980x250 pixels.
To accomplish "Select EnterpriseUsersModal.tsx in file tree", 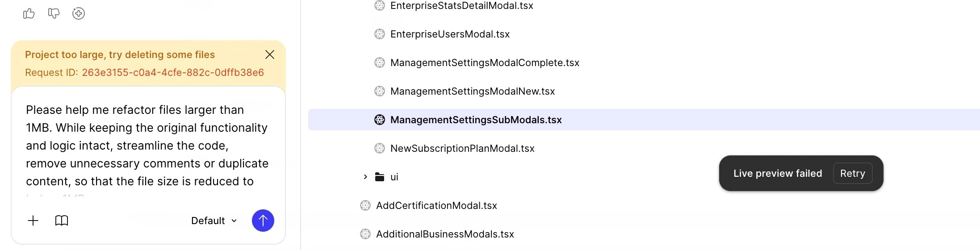I will point(450,34).
